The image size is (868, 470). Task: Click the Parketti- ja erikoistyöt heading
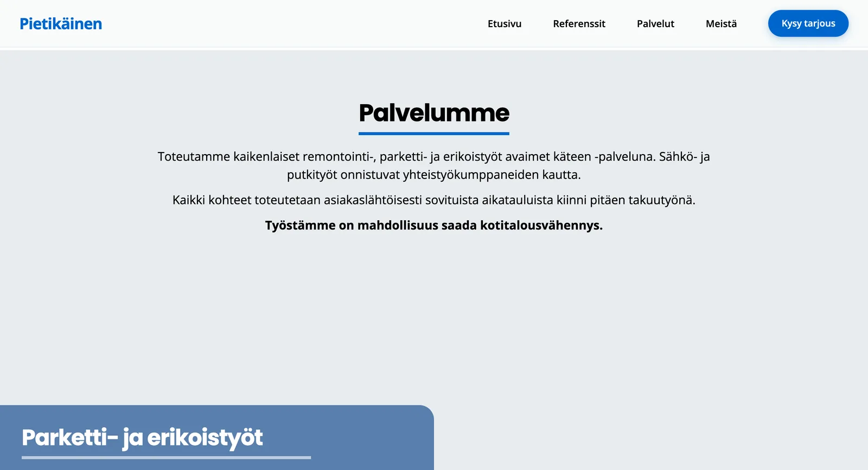pyautogui.click(x=143, y=437)
